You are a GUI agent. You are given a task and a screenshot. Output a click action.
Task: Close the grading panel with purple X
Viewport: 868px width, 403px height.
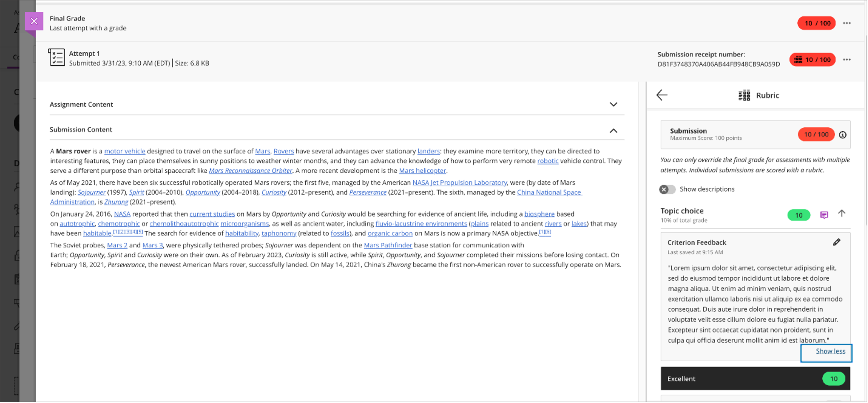(34, 21)
